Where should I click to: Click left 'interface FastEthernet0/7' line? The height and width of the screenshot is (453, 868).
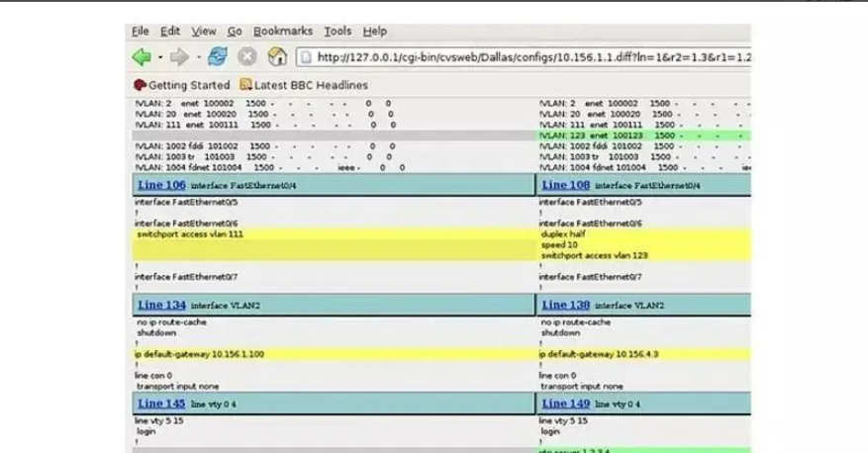point(186,277)
